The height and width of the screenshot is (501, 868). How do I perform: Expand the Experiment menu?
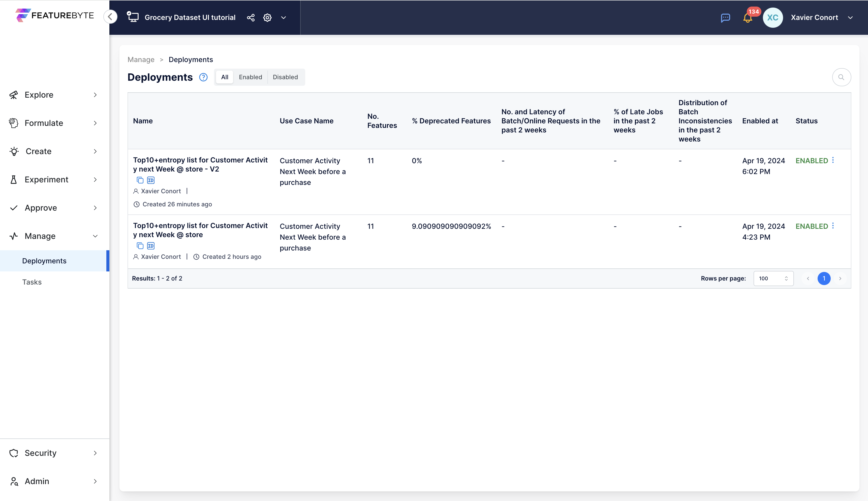click(54, 179)
